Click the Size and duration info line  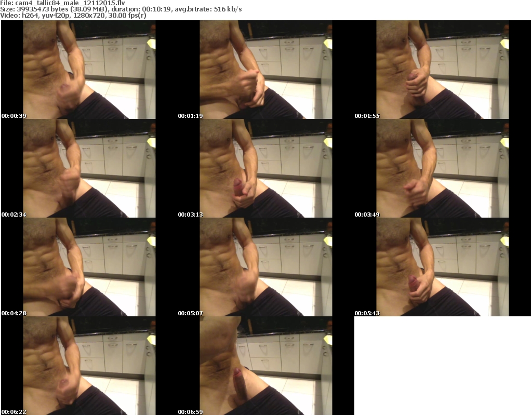click(x=121, y=9)
